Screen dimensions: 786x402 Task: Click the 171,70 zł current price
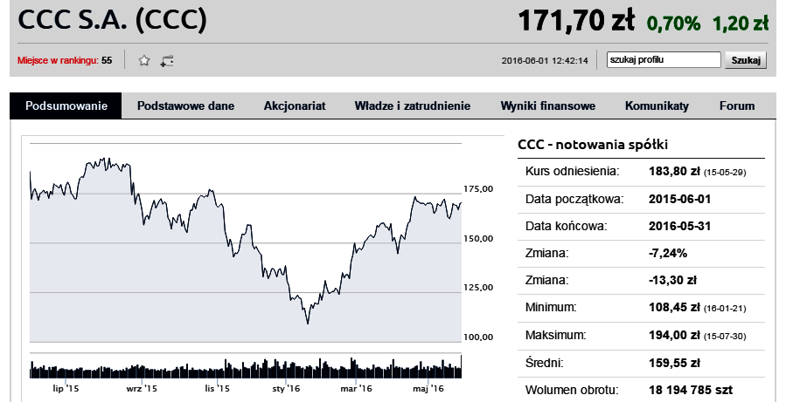pyautogui.click(x=575, y=19)
